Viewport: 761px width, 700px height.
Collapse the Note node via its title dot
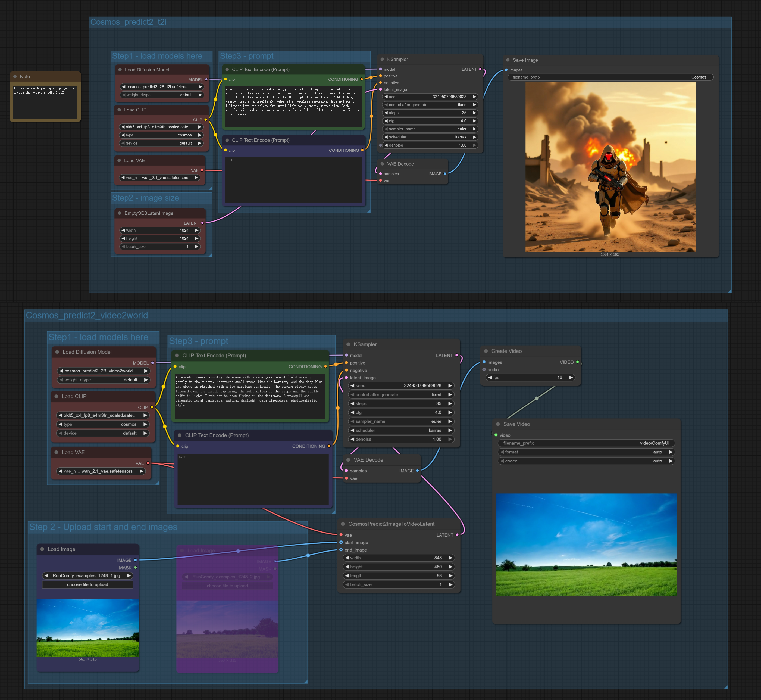[x=15, y=76]
